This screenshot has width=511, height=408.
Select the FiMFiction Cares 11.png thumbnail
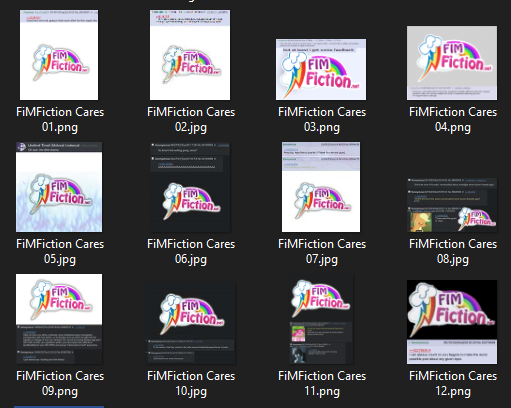coord(321,319)
